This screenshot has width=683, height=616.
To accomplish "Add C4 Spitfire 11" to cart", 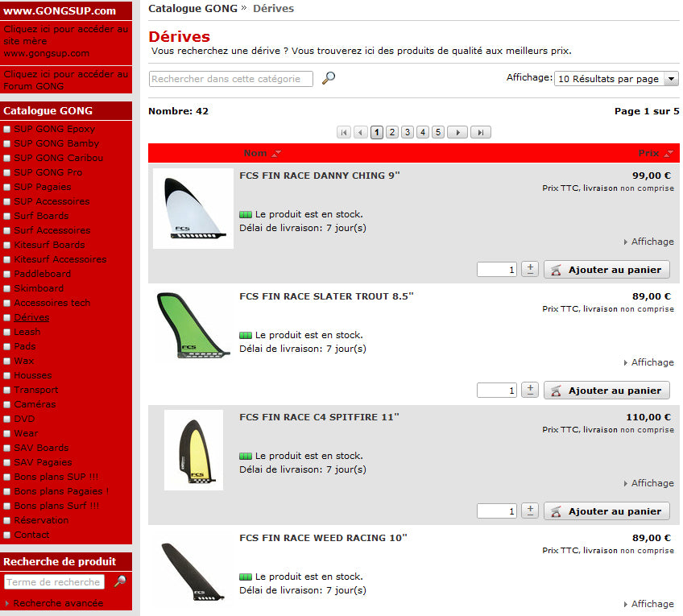I will 606,511.
